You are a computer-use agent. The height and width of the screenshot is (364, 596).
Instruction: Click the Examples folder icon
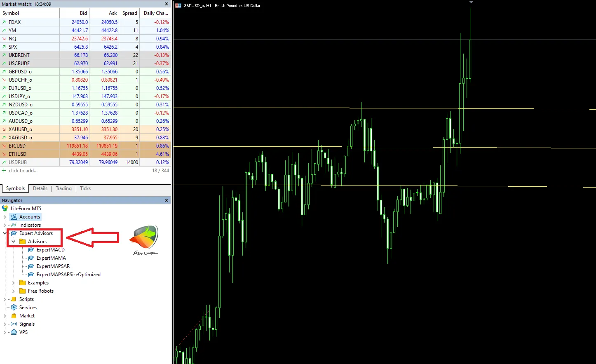point(22,283)
